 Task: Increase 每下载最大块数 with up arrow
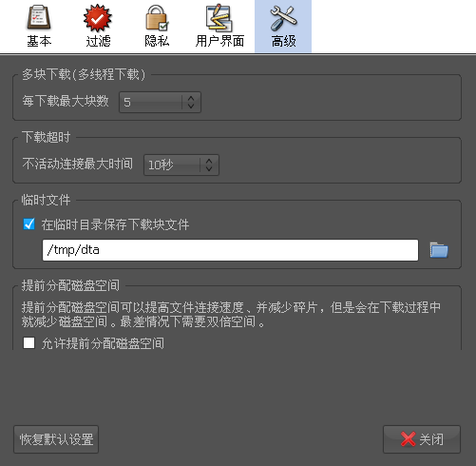(x=191, y=98)
